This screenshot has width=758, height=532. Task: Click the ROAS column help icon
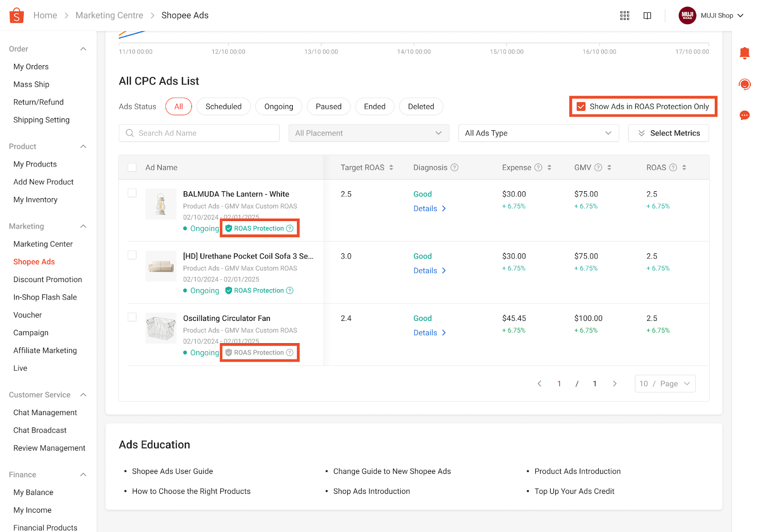click(673, 168)
